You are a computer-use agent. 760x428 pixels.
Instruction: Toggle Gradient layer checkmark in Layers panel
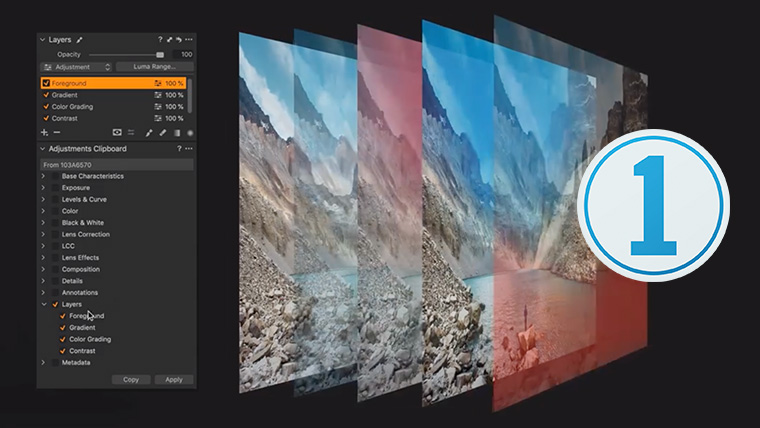(46, 95)
